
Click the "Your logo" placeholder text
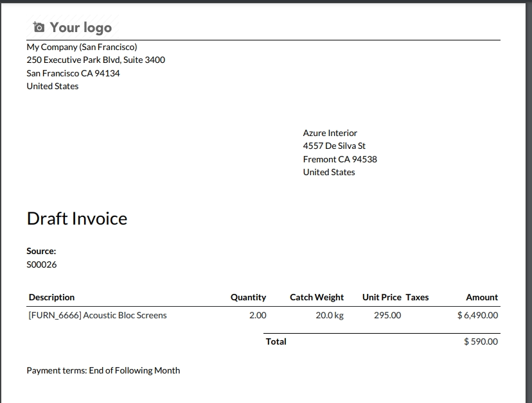coord(81,28)
